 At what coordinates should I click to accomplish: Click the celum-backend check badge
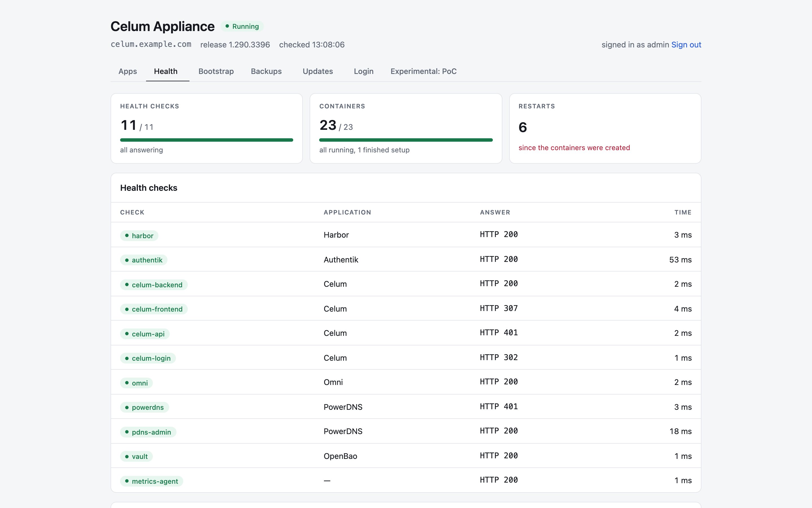coord(154,285)
